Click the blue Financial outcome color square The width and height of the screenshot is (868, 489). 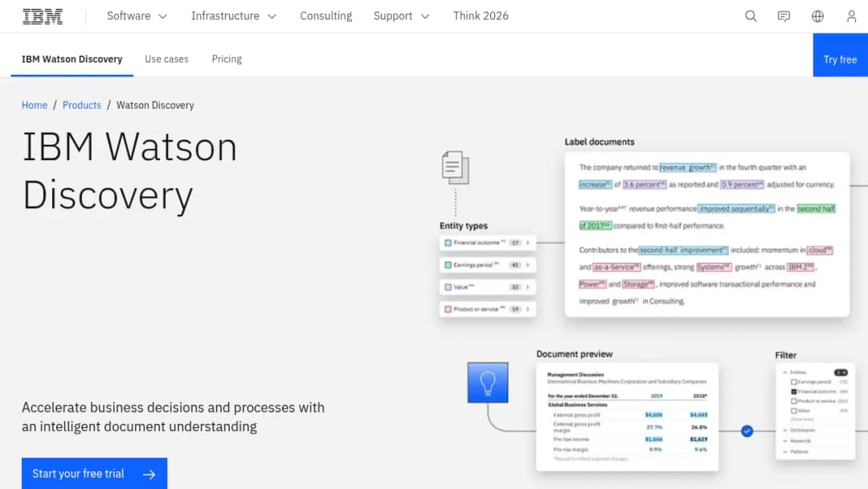[x=448, y=243]
